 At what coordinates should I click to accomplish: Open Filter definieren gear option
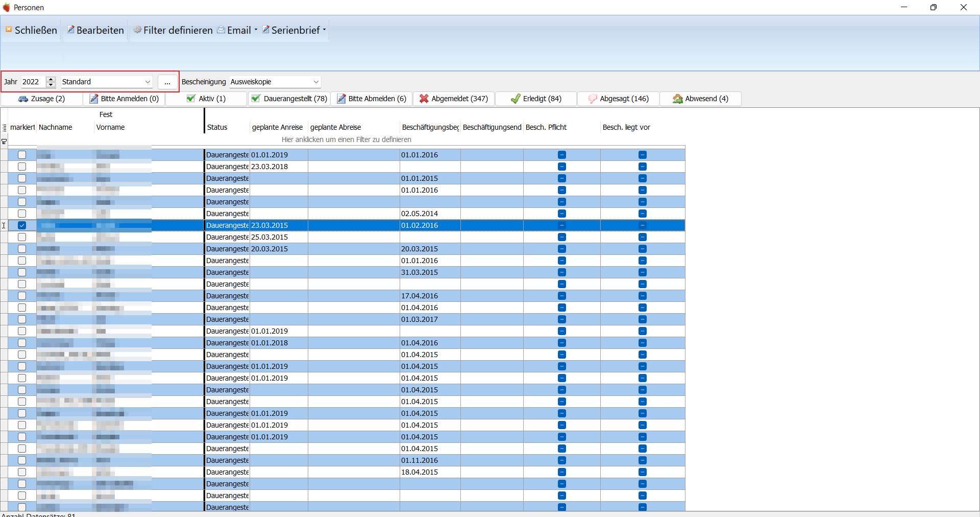pyautogui.click(x=173, y=30)
